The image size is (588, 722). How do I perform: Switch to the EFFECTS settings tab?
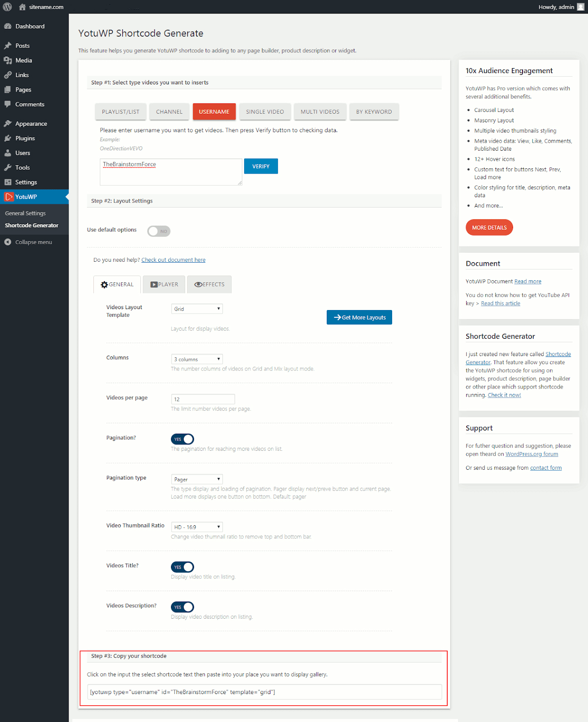tap(209, 284)
